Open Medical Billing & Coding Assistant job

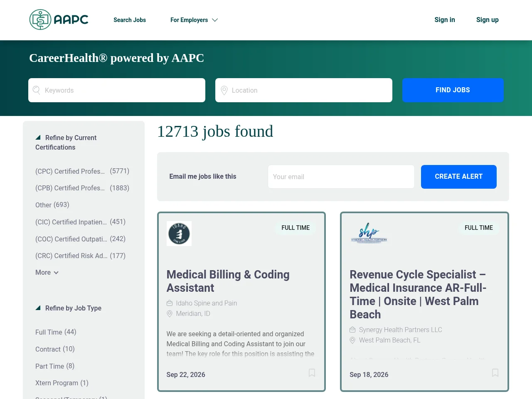(x=228, y=281)
